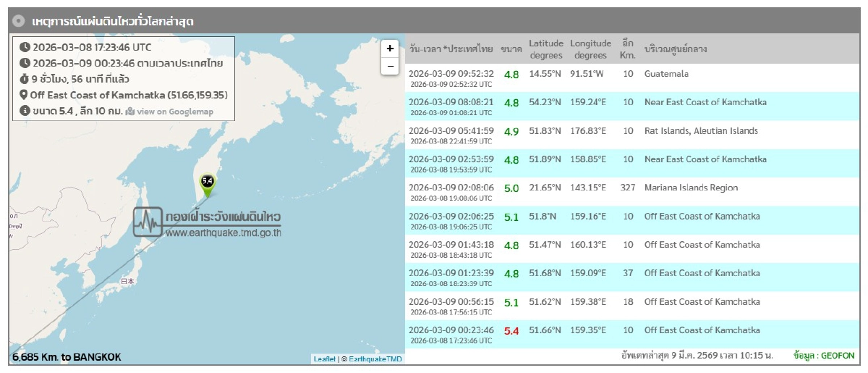This screenshot has width=868, height=373.
Task: Click the seismograph watermark logo on map
Action: (x=148, y=221)
